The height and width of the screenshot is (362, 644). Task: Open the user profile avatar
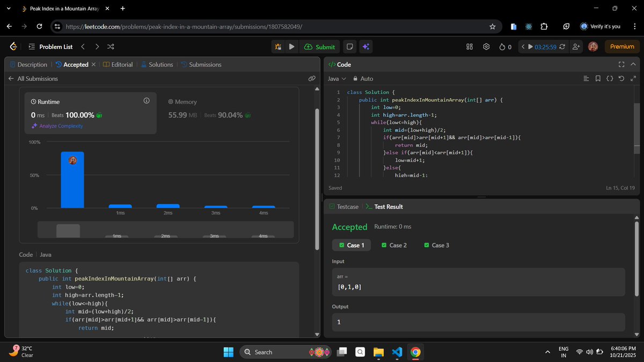(x=593, y=47)
